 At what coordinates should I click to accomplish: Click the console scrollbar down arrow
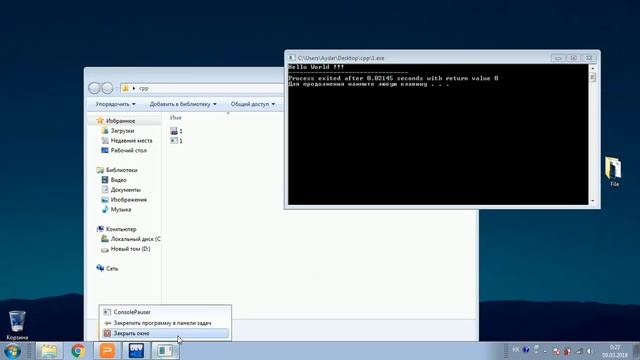pos(593,201)
